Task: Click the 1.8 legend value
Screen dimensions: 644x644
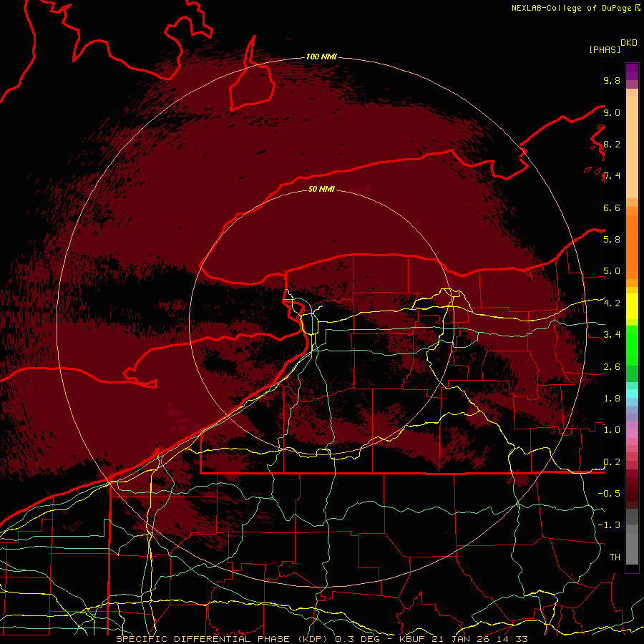Action: 612,399
